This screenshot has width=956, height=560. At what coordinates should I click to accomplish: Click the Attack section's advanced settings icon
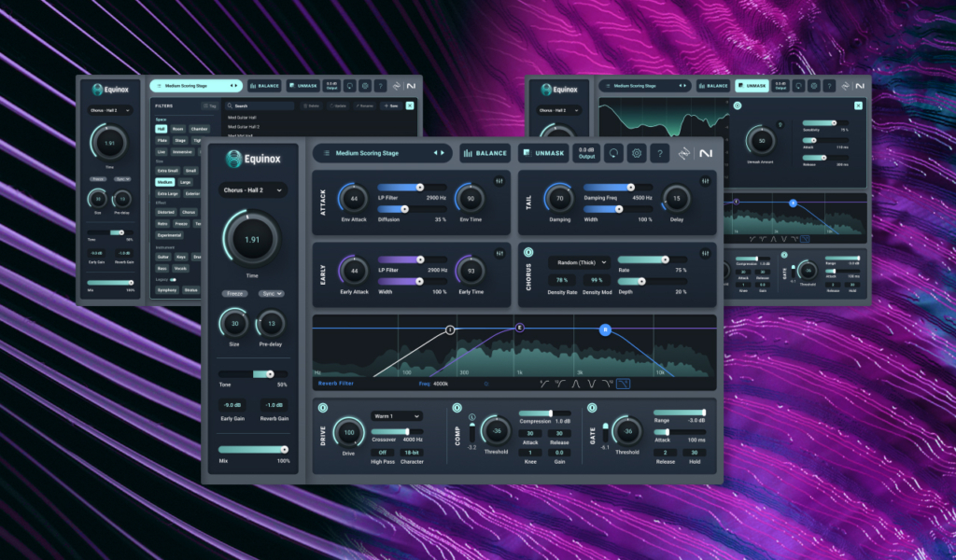click(x=500, y=179)
